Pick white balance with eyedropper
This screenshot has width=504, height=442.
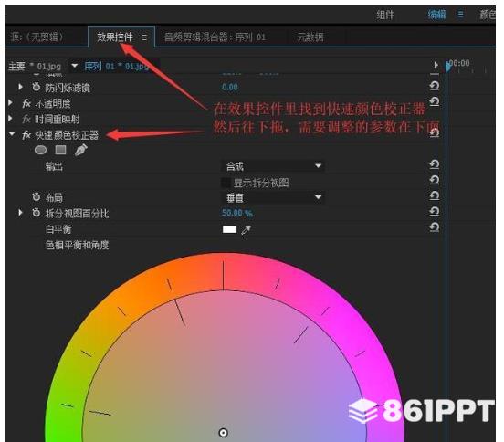[x=247, y=229]
